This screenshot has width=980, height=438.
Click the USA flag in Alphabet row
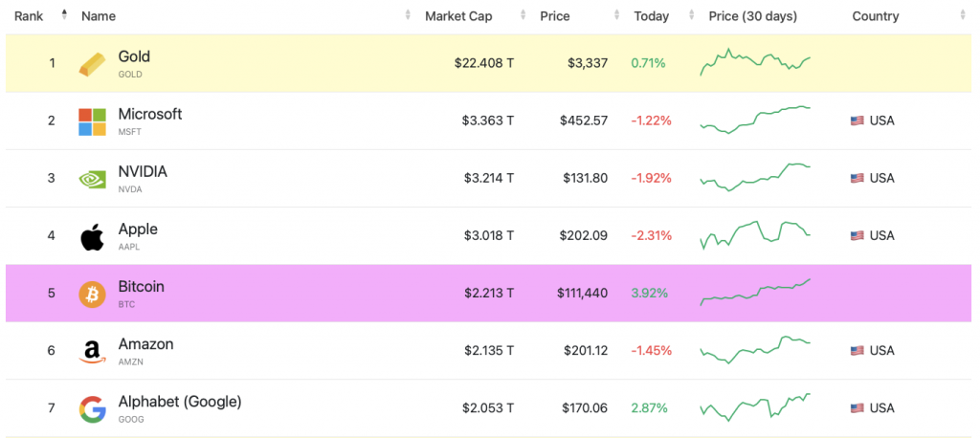(x=857, y=408)
